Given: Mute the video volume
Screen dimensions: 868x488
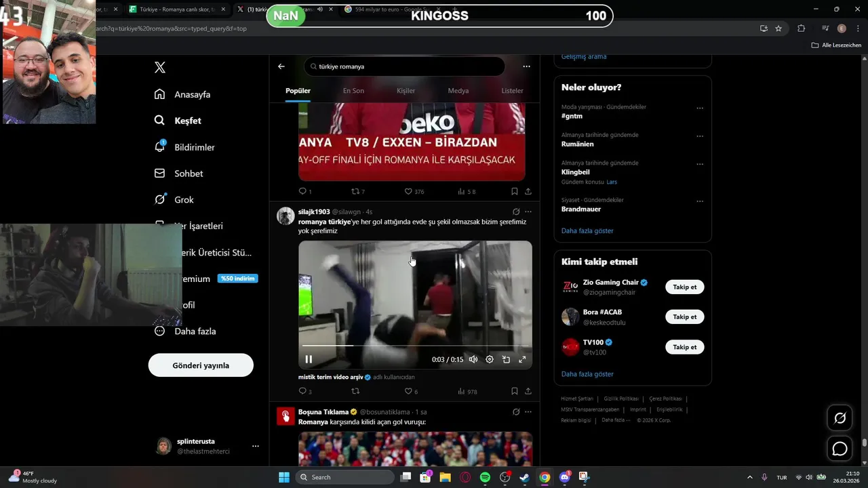Looking at the screenshot, I should 473,359.
